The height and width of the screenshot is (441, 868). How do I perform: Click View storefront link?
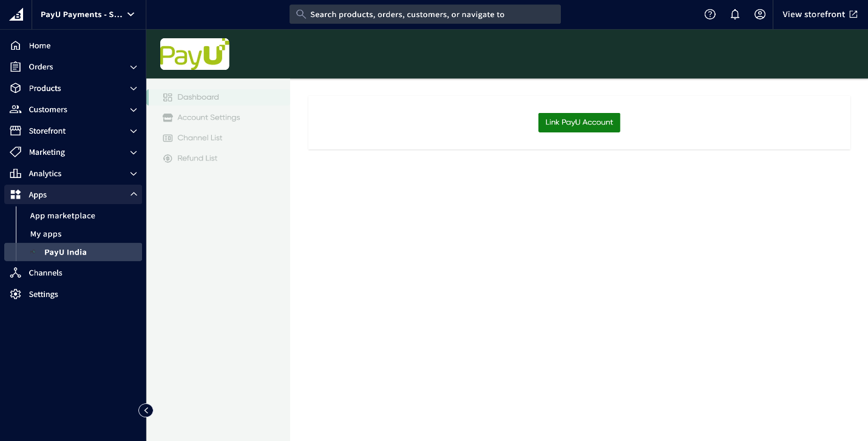813,15
